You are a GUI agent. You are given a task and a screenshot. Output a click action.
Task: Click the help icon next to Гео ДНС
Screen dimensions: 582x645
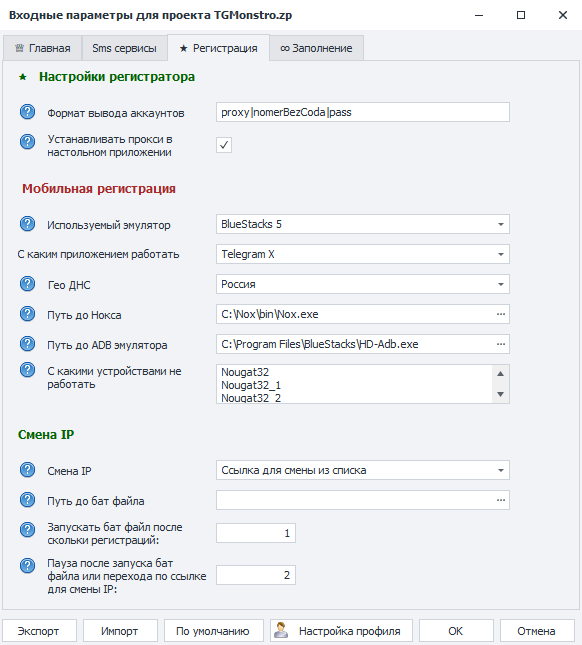27,284
